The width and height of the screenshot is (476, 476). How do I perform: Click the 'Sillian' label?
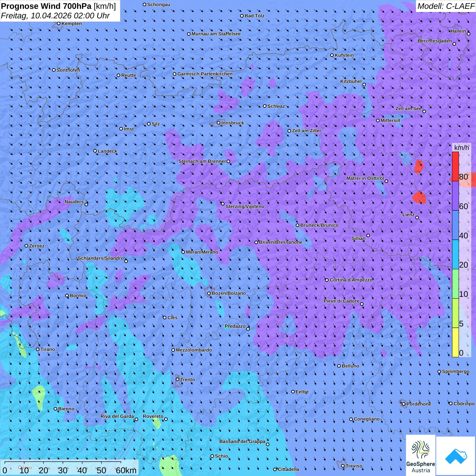click(x=358, y=238)
